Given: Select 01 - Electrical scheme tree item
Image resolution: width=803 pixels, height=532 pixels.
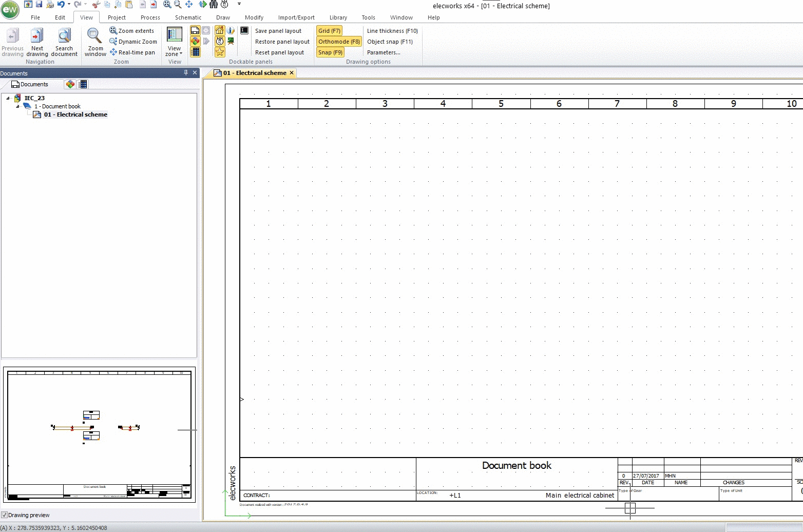Looking at the screenshot, I should (x=75, y=115).
